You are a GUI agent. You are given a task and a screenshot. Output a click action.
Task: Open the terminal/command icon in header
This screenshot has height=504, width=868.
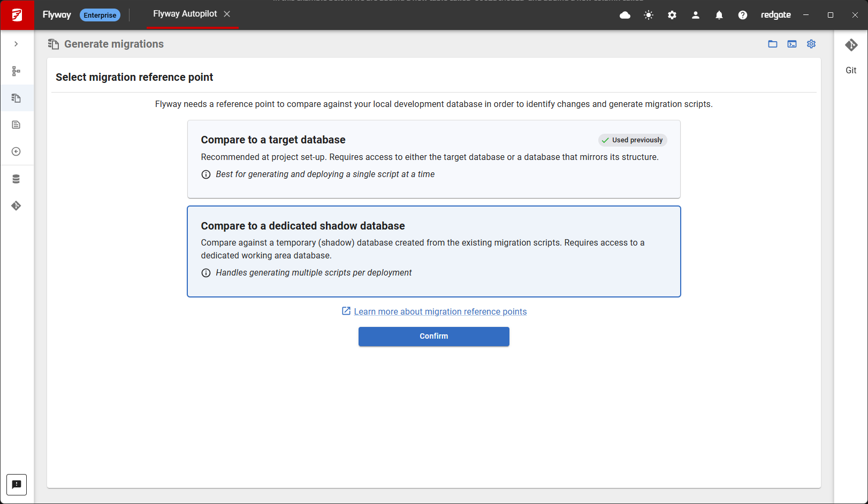point(792,44)
